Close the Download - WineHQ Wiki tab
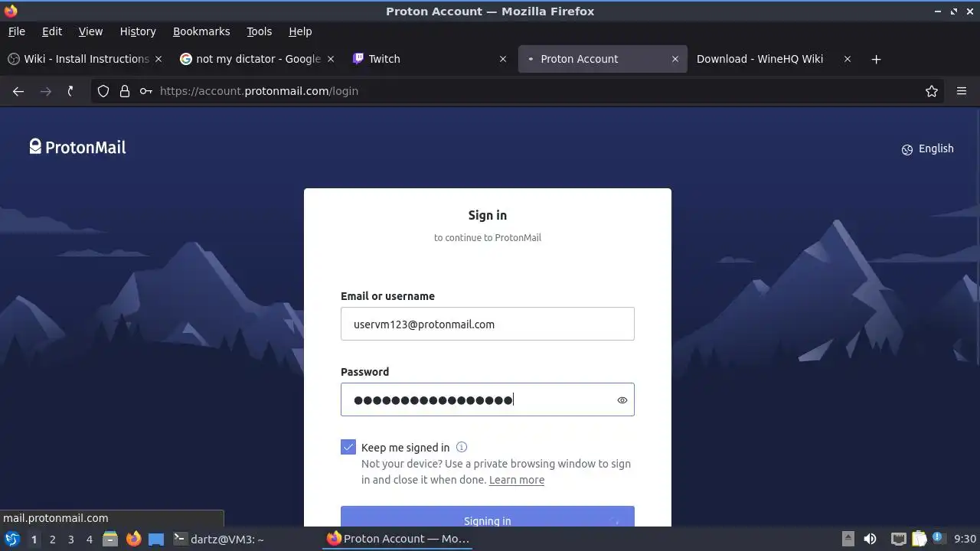This screenshot has height=551, width=980. pos(848,59)
